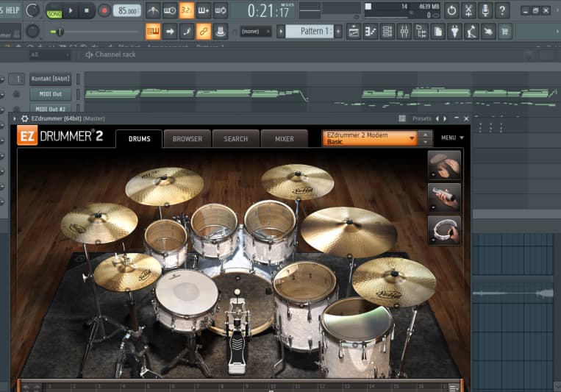The width and height of the screenshot is (561, 392).
Task: Open the (none) snap dropdown
Action: [x=255, y=32]
